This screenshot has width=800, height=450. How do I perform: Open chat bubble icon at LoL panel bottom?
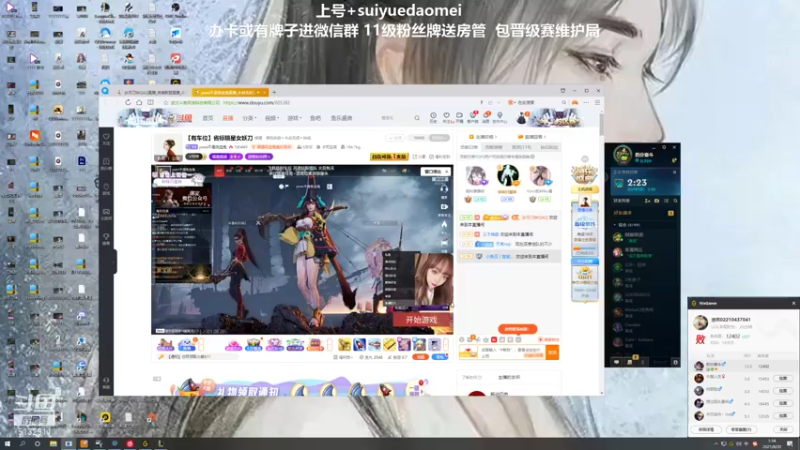pos(616,362)
